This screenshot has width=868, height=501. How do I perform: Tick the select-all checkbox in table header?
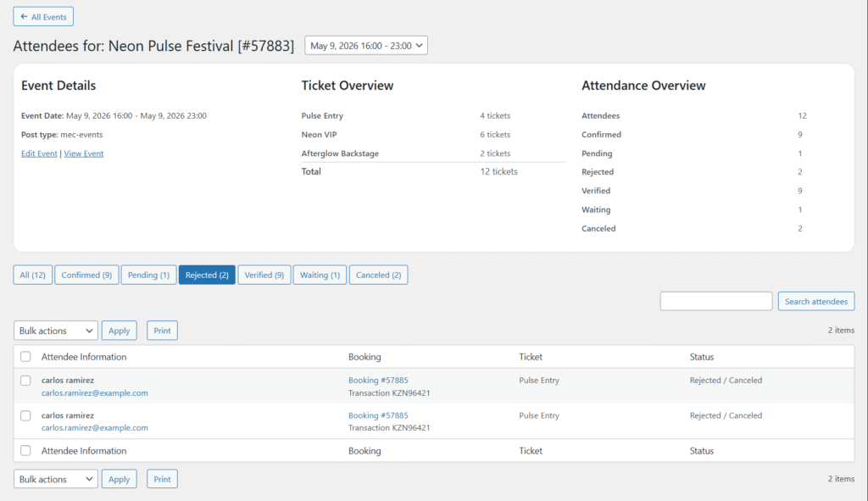point(25,357)
